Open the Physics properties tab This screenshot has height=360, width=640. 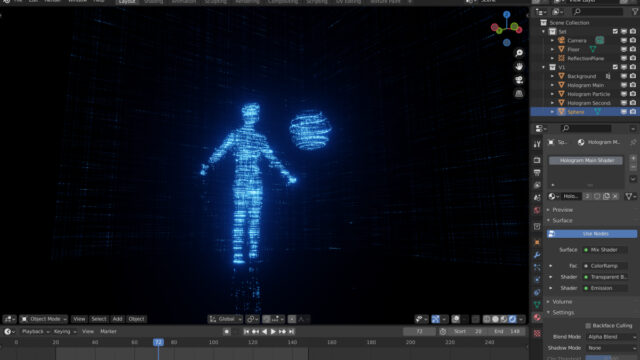tap(537, 280)
